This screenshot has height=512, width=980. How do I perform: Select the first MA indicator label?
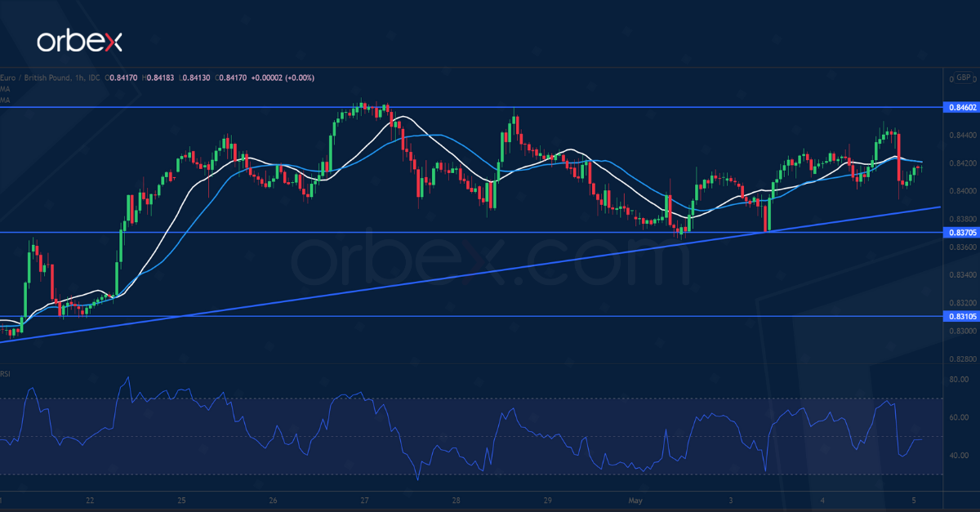click(x=5, y=89)
